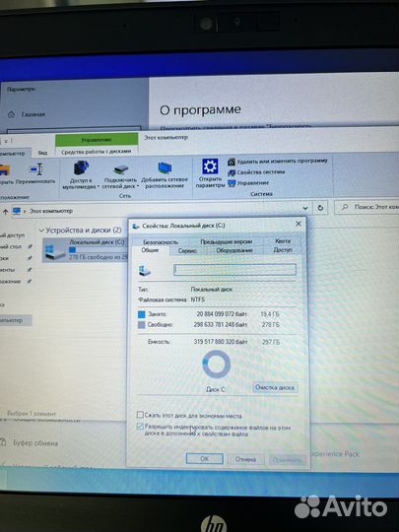
Task: Open Drive Tools (Средства работы с дисками) tab
Action: 97,152
